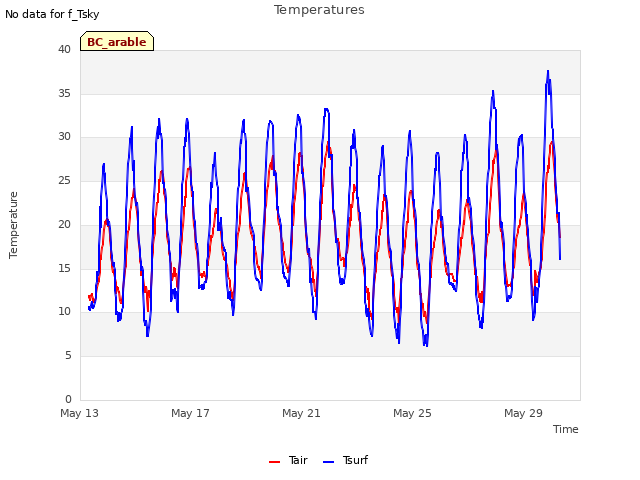This screenshot has height=480, width=640.
Task: Click the Time axis title
Action: [566, 429]
